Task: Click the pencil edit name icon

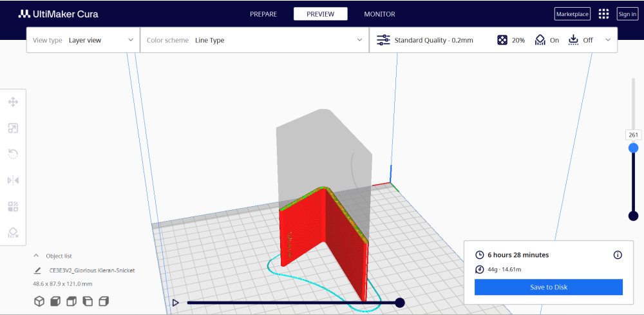Action: point(38,271)
